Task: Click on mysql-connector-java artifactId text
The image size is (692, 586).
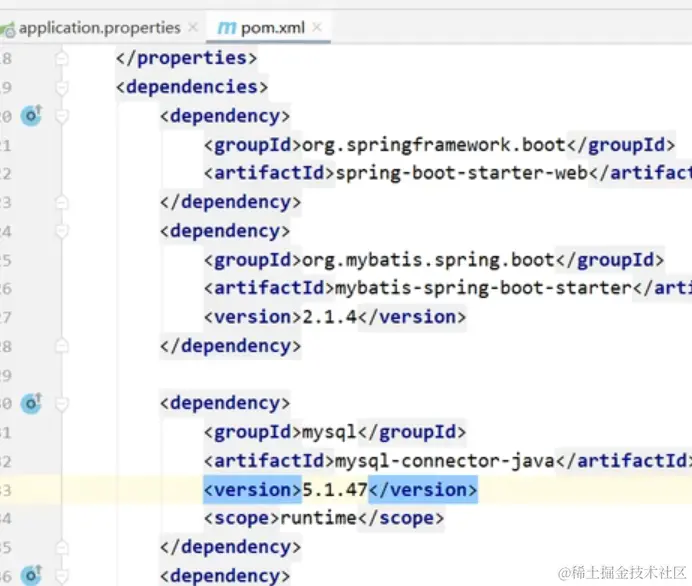Action: coord(445,461)
